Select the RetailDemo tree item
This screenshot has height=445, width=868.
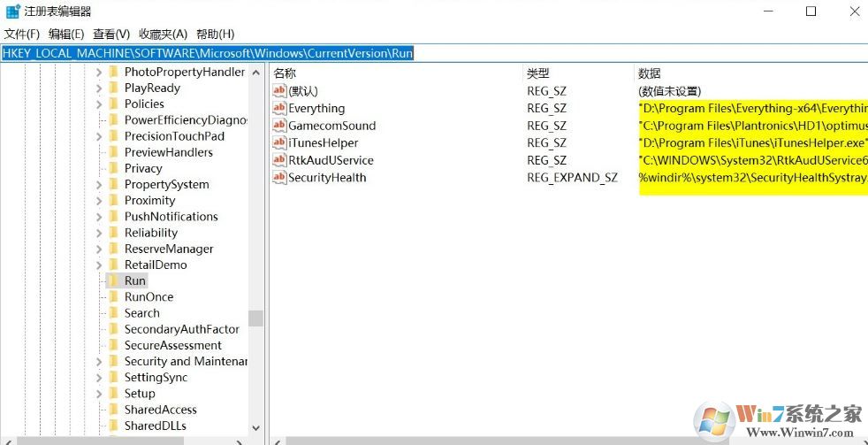[x=156, y=265]
